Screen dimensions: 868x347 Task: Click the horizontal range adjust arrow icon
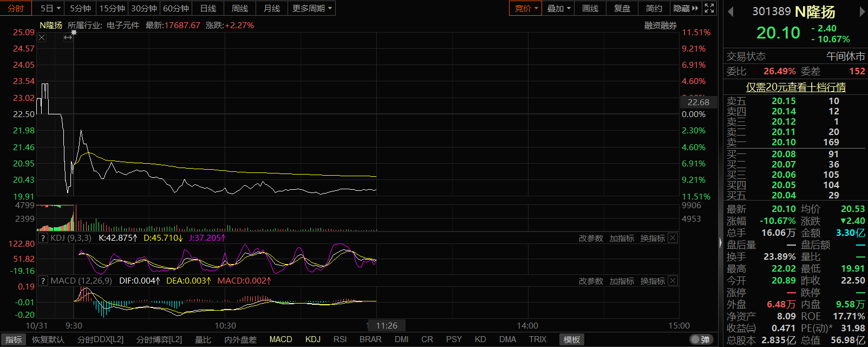click(68, 37)
